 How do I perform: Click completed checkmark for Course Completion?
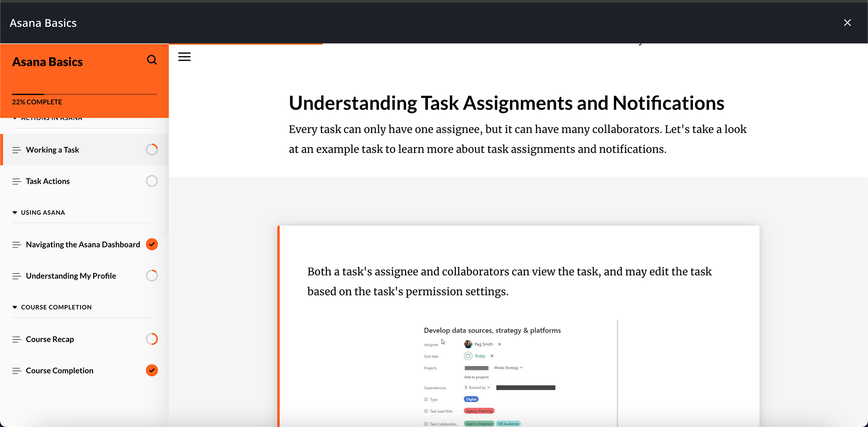click(152, 370)
